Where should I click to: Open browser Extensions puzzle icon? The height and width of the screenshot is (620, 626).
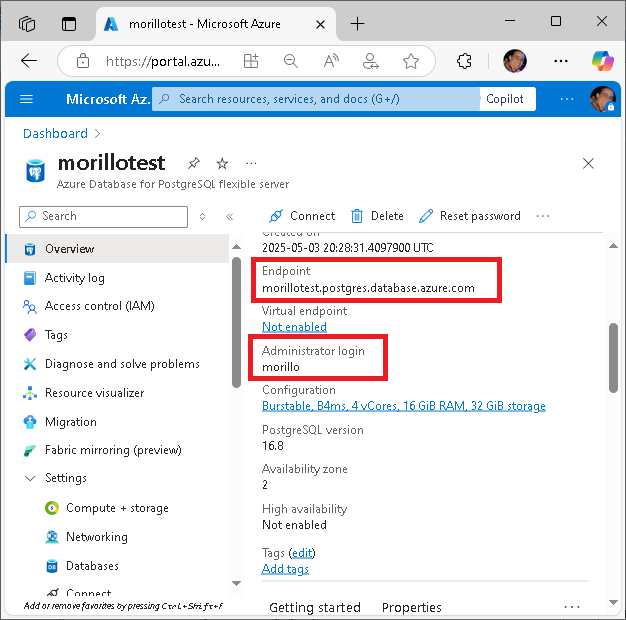tap(464, 61)
